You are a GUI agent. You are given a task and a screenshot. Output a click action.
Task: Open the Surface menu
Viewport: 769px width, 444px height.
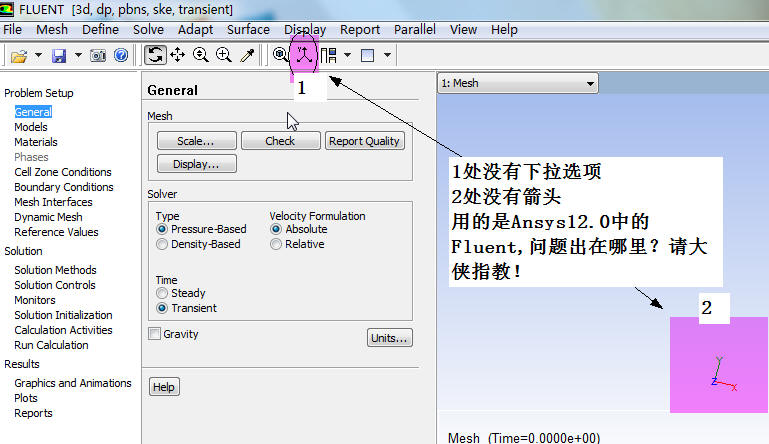(248, 30)
